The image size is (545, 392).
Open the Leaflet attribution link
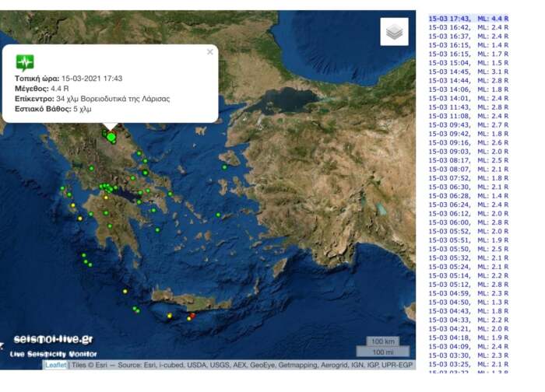55,365
